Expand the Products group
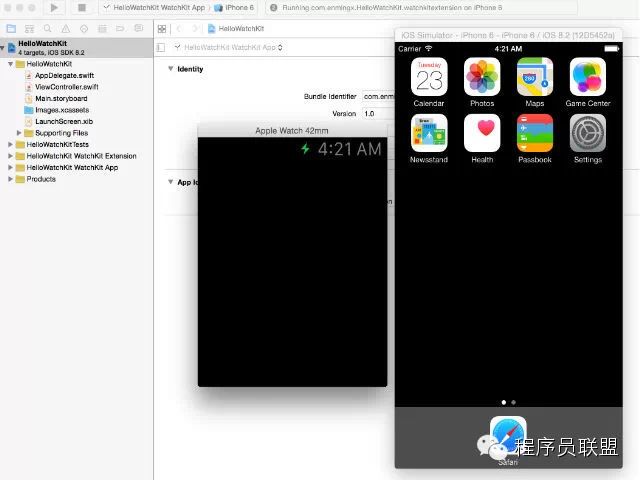 pos(11,179)
